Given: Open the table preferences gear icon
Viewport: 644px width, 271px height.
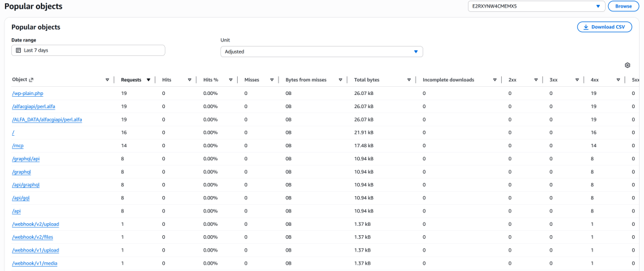Looking at the screenshot, I should coord(627,65).
